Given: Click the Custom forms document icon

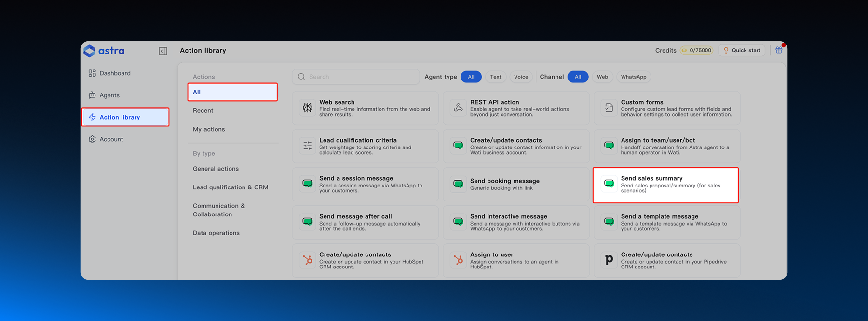Looking at the screenshot, I should (609, 108).
